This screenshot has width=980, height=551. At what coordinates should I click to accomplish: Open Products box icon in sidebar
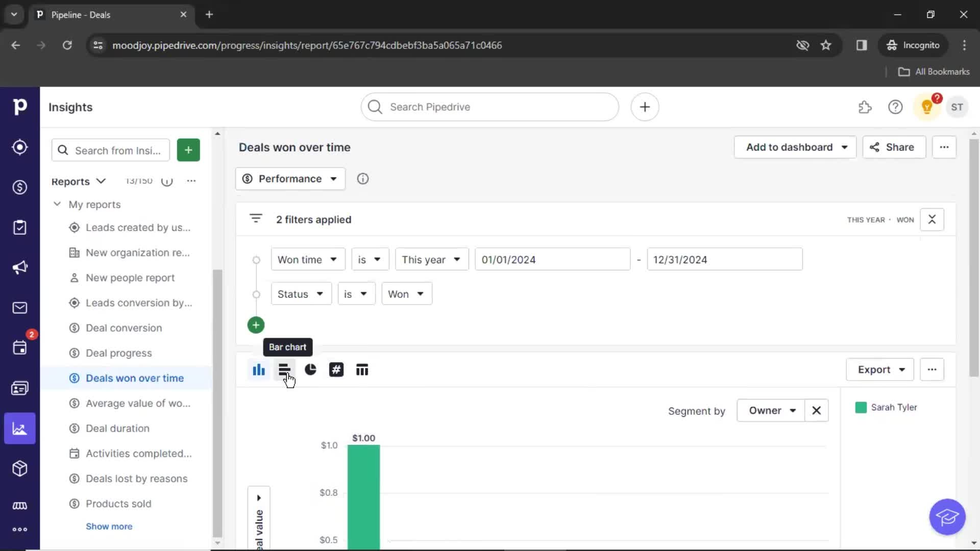point(19,468)
